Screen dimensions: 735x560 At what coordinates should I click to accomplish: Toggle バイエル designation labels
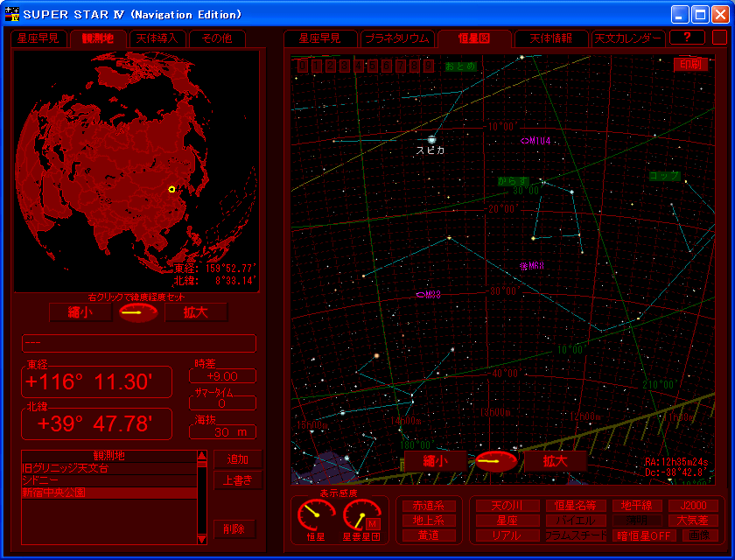tap(576, 521)
